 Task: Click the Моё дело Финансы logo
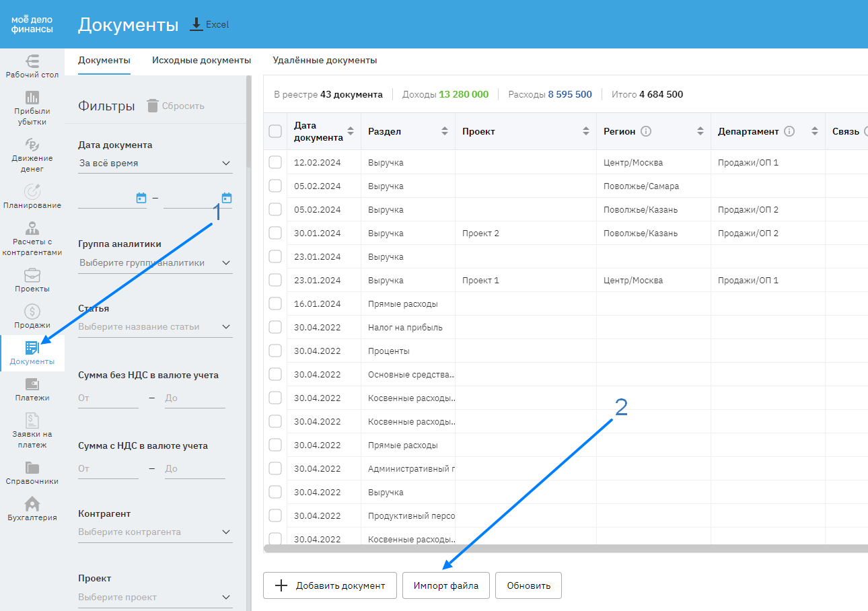click(x=32, y=24)
